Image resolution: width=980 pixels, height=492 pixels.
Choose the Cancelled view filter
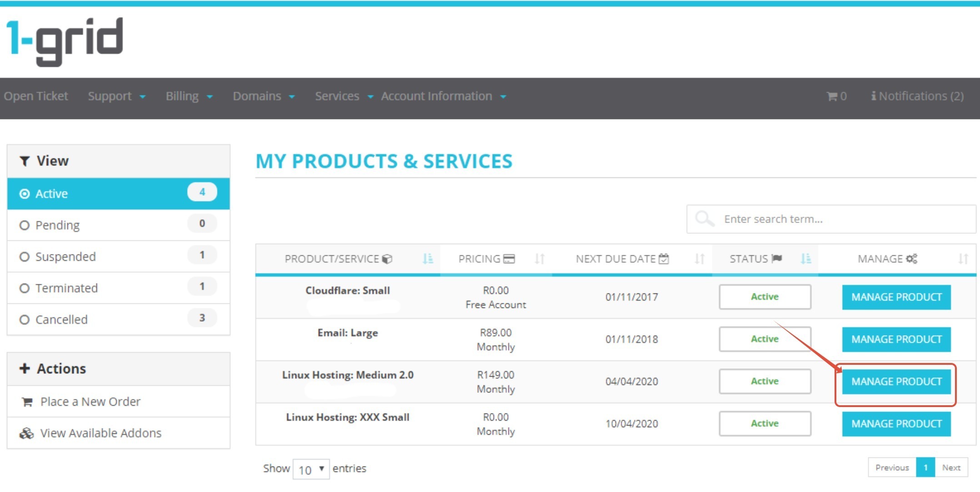pyautogui.click(x=25, y=320)
